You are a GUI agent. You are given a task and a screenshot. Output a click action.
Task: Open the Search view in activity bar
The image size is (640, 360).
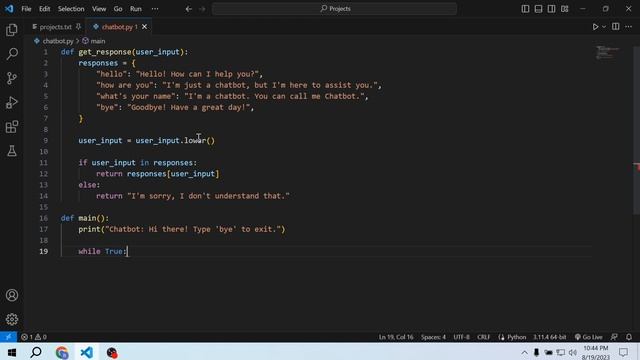click(x=12, y=54)
